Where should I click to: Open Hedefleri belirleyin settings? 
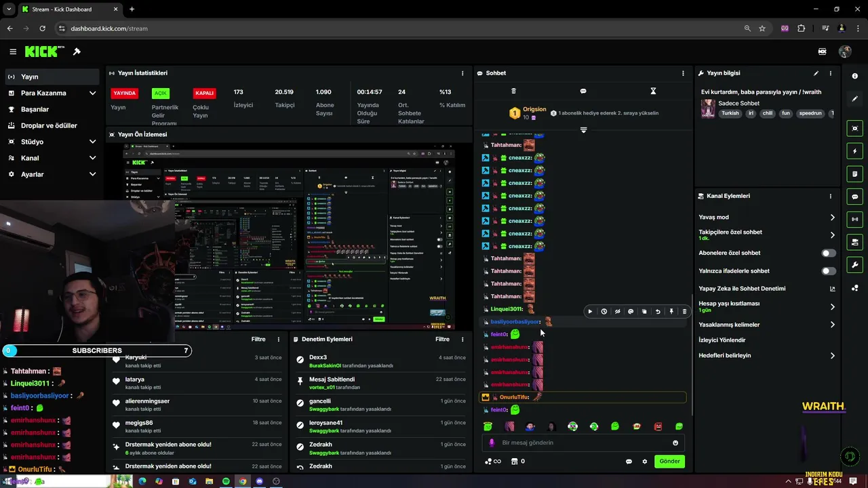point(767,356)
